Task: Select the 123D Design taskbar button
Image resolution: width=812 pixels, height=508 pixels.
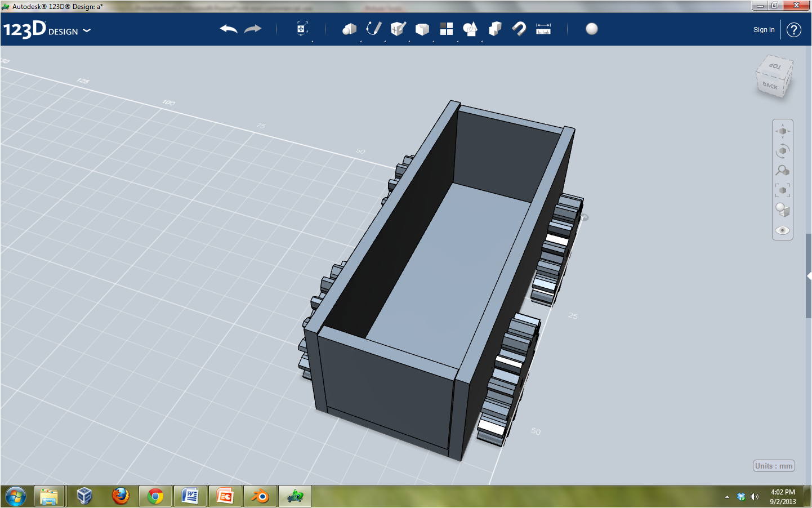Action: [x=295, y=496]
